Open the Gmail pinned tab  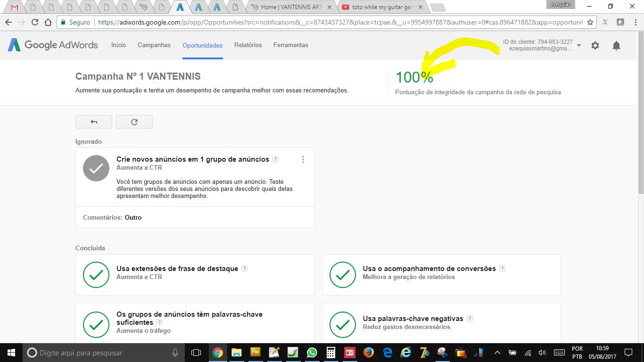point(15,7)
